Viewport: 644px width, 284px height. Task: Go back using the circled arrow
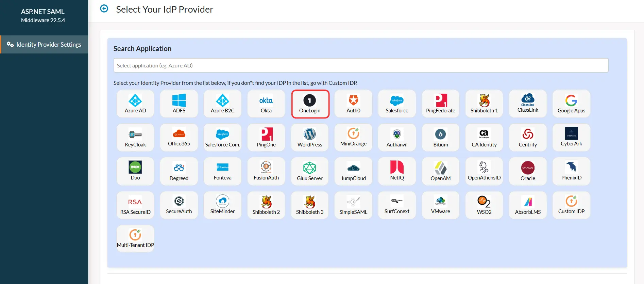click(104, 9)
